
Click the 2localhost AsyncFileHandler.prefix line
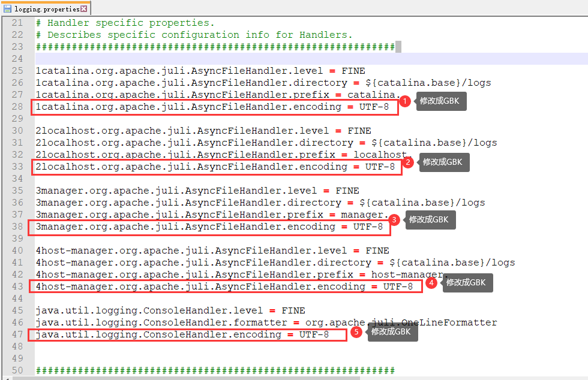224,155
